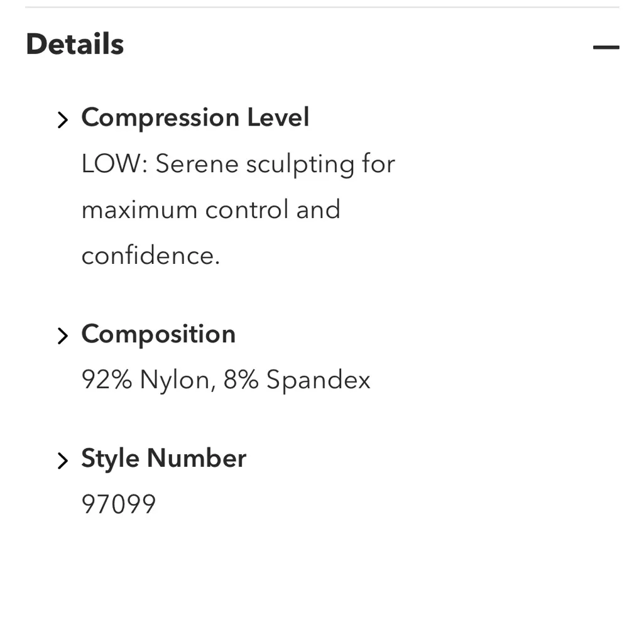Image resolution: width=644 pixels, height=644 pixels.
Task: Click the word control
Action: [x=247, y=210]
